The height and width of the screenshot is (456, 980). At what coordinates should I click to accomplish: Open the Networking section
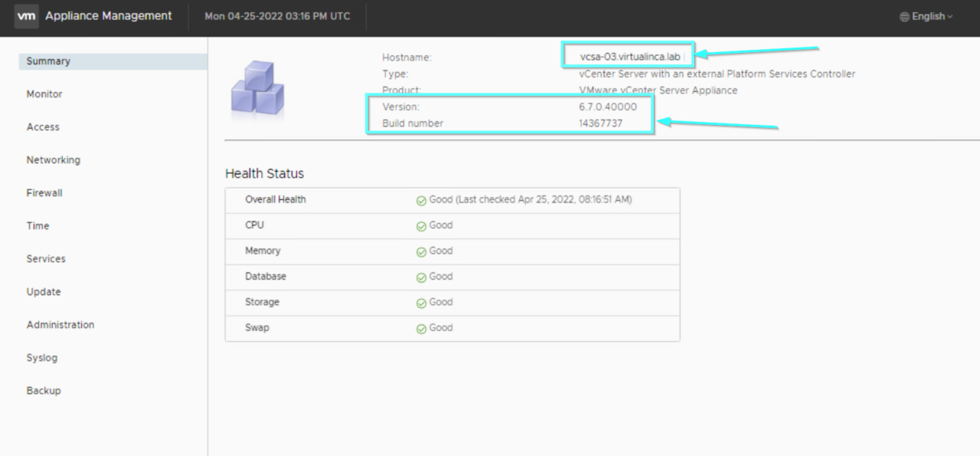click(x=53, y=159)
